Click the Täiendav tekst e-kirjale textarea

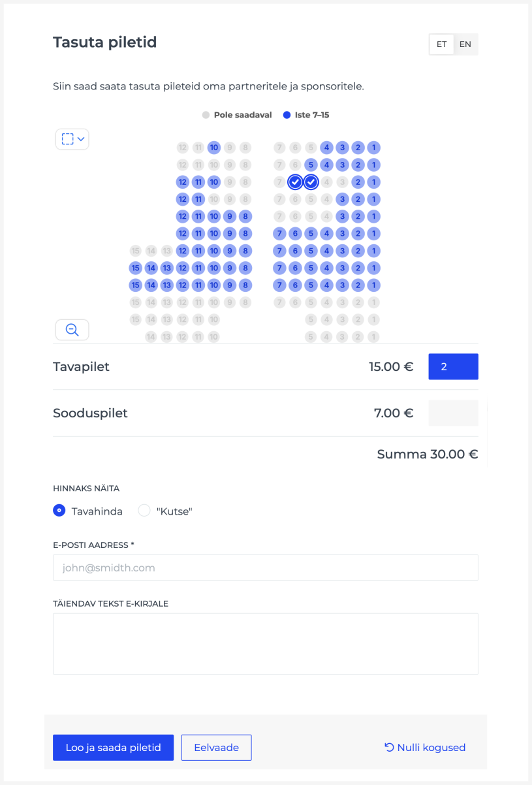pyautogui.click(x=266, y=644)
